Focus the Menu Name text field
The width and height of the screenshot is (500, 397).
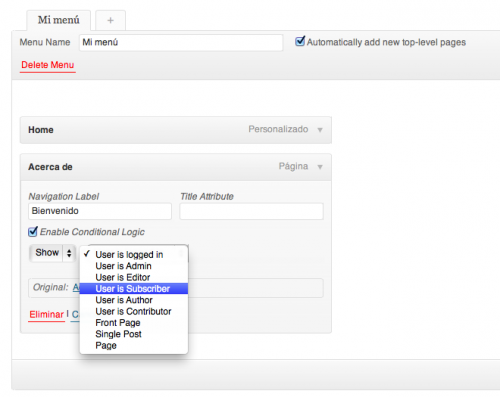tap(181, 43)
